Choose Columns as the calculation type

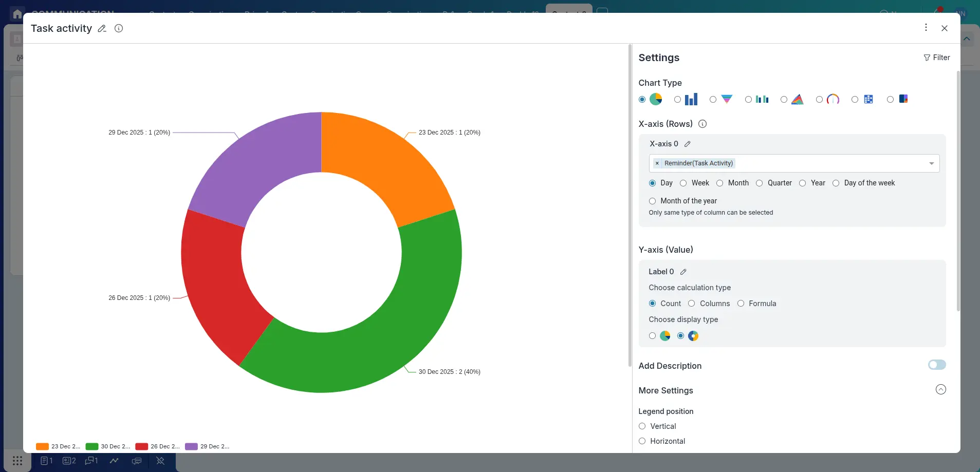pos(691,304)
